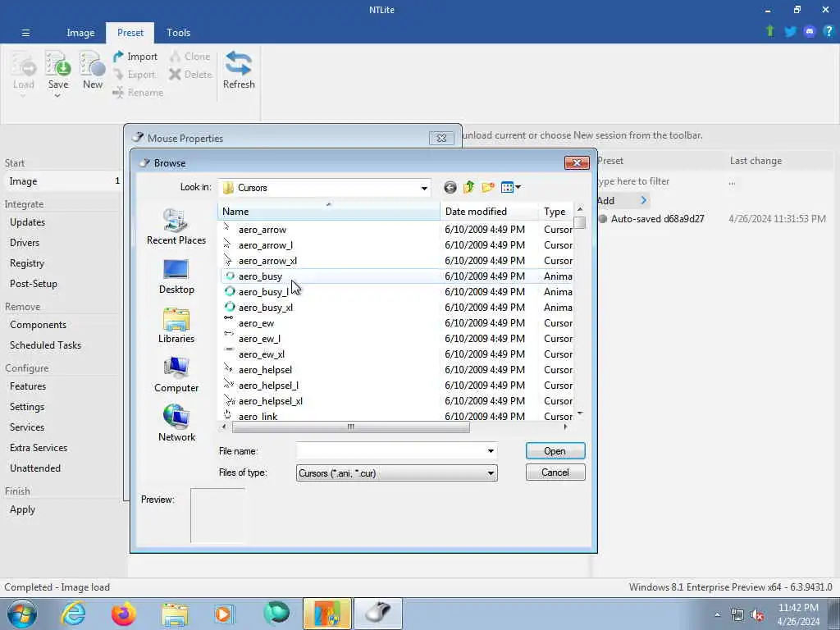Sort files by Name column header
The width and height of the screenshot is (840, 630).
coord(329,212)
